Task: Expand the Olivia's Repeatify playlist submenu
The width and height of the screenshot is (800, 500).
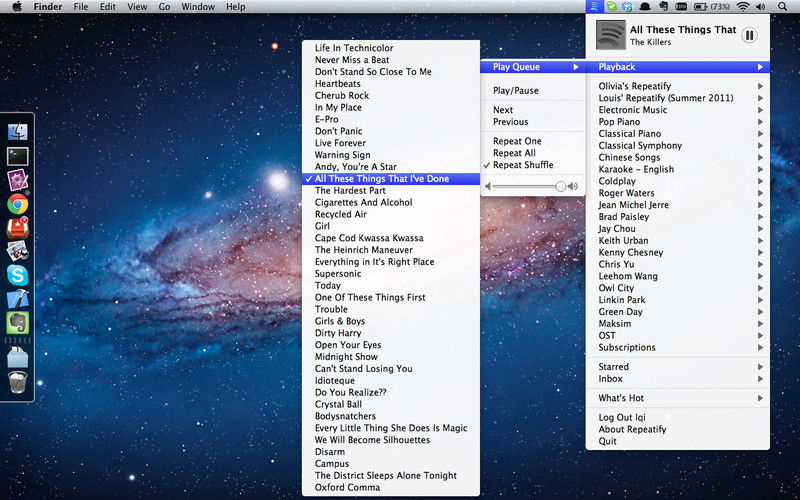Action: 678,86
